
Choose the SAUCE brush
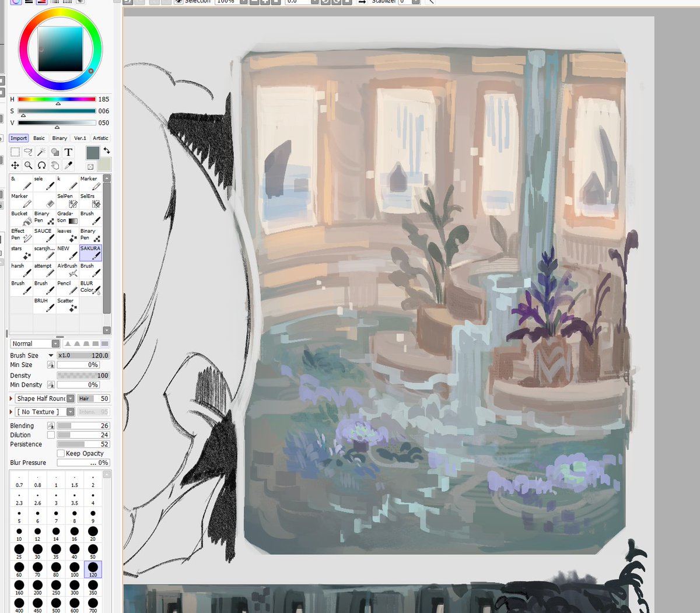(44, 235)
